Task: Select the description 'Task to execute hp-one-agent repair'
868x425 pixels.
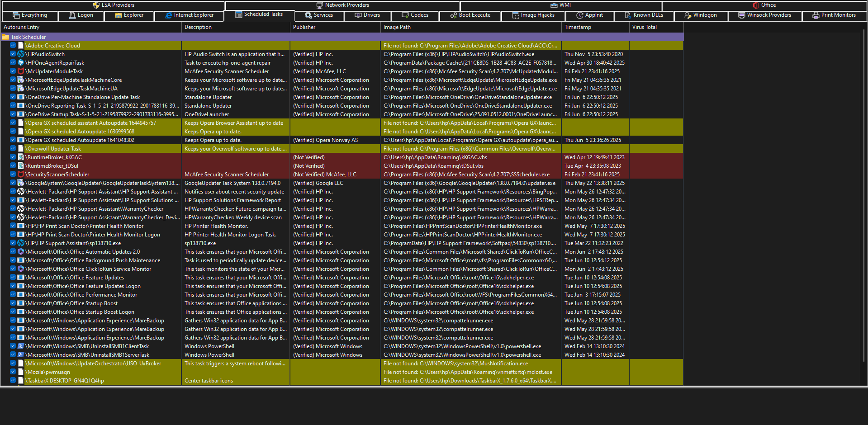Action: tap(228, 63)
